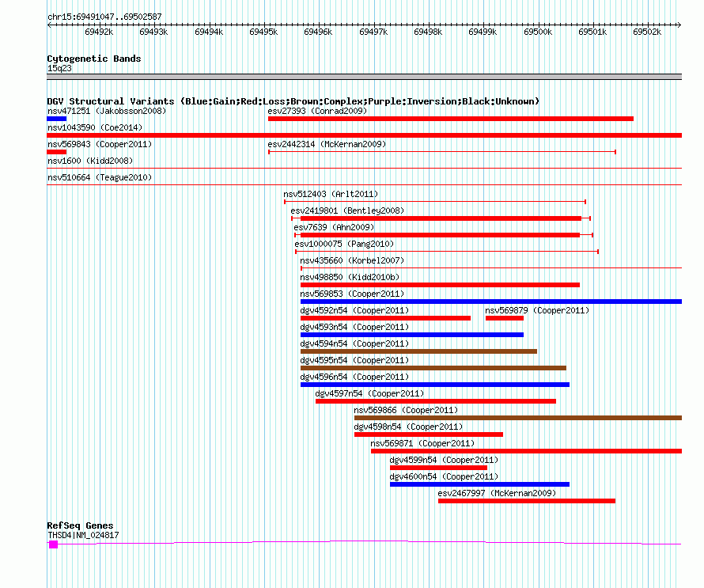The image size is (704, 588).
Task: Click the 69493k ruler tick label
Action: (153, 32)
